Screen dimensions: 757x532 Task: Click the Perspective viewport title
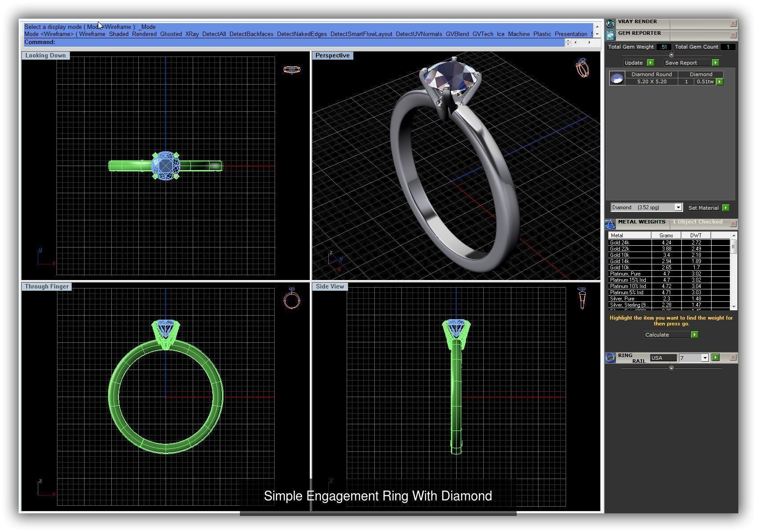tap(332, 56)
